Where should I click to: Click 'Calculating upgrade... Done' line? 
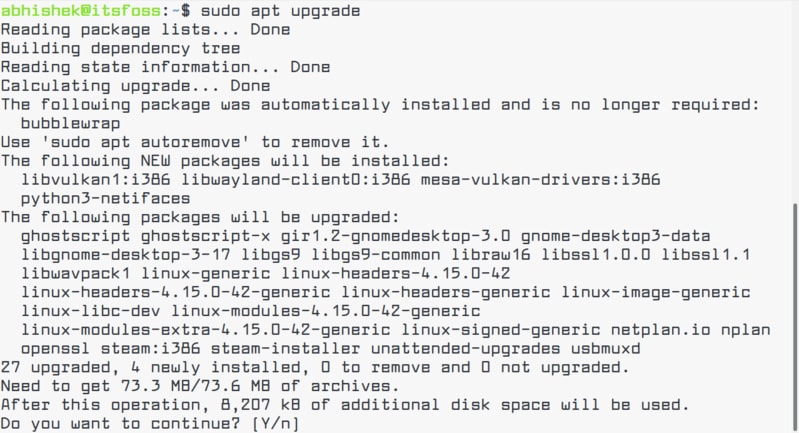[136, 86]
